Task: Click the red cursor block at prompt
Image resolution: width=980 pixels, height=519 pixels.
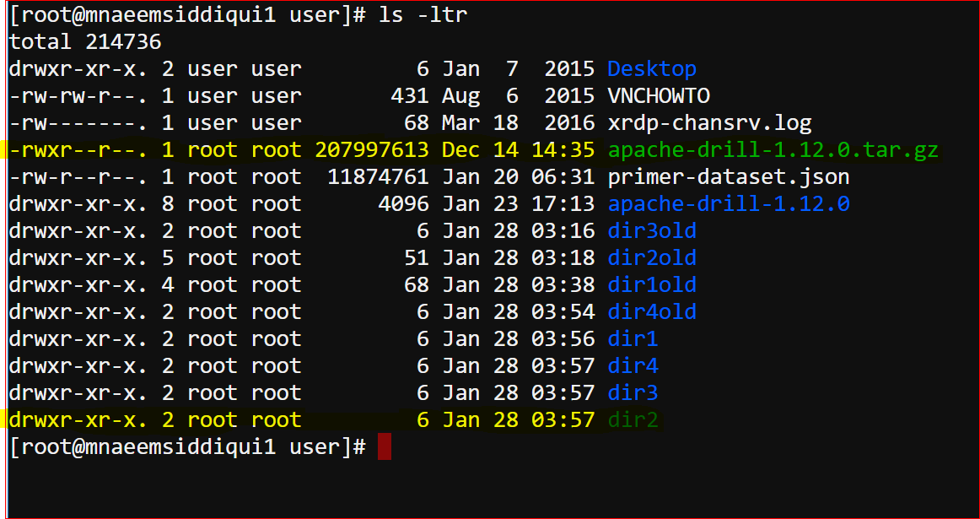Action: click(385, 446)
